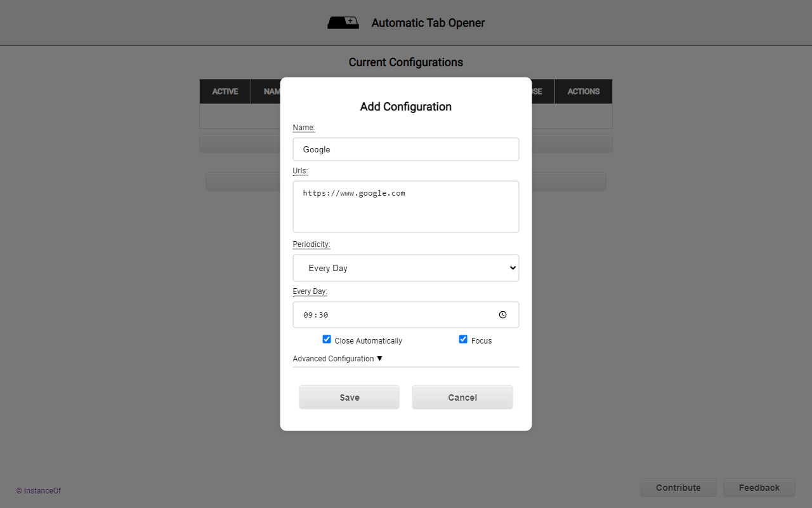Click the Automatic Tab Opener logo icon
This screenshot has height=508, width=812.
343,22
